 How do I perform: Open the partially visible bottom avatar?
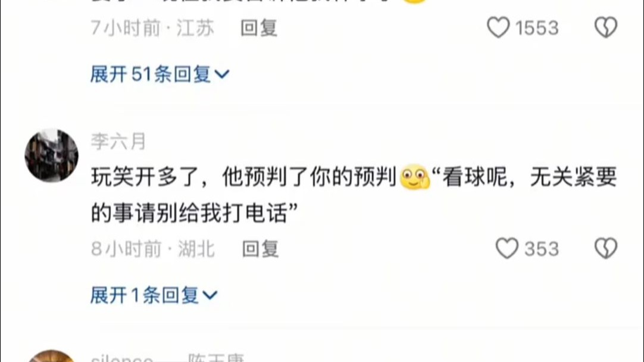tap(51, 356)
